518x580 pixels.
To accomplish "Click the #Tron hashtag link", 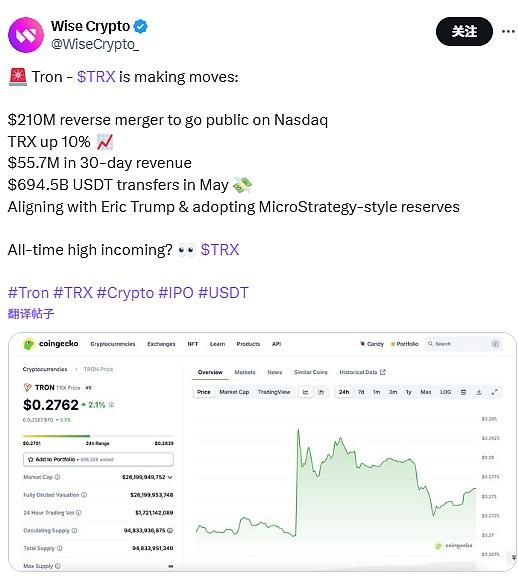I will [x=28, y=293].
